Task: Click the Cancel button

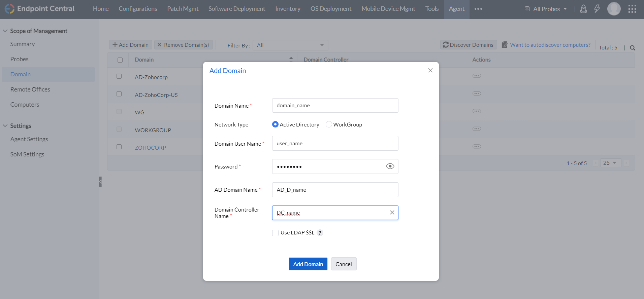Action: (x=344, y=264)
